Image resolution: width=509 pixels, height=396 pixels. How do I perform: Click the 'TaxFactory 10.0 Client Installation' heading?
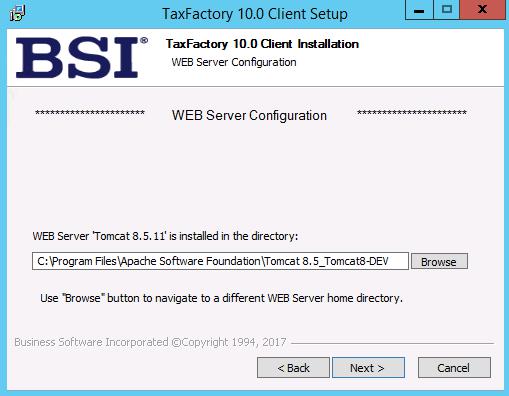click(x=262, y=44)
